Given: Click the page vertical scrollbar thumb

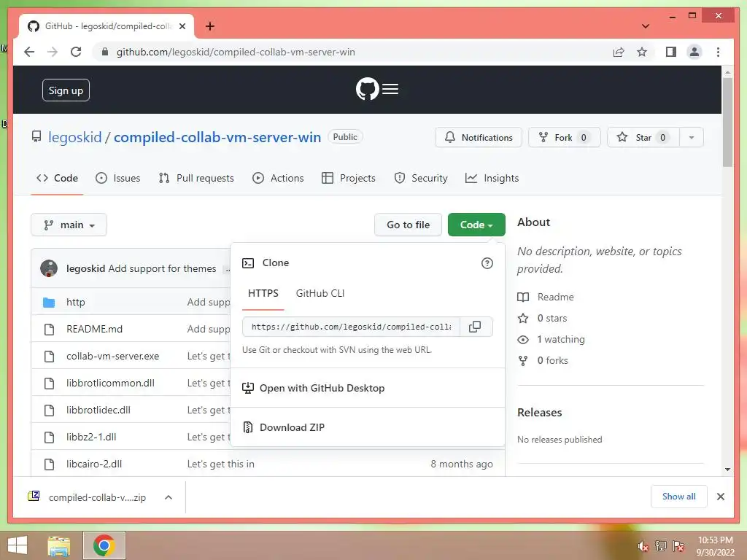Looking at the screenshot, I should click(x=727, y=122).
